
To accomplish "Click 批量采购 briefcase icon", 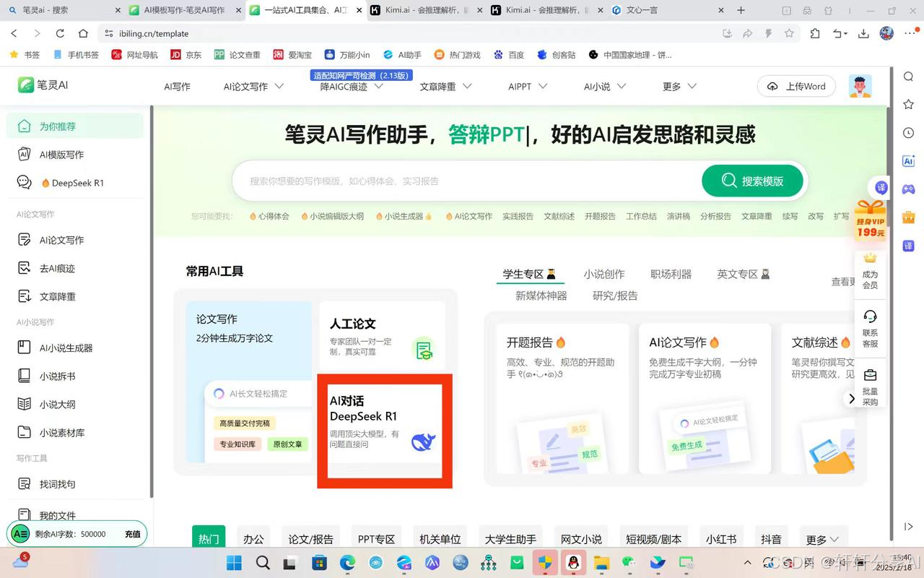I will (870, 375).
